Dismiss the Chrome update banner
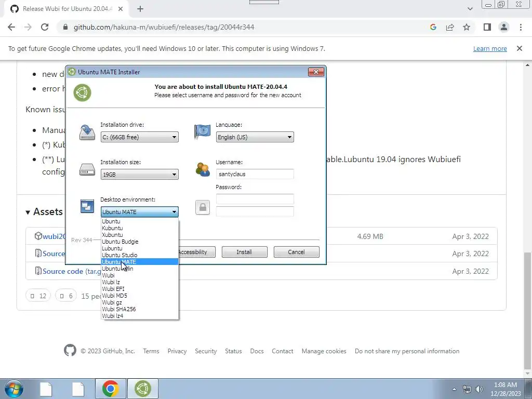Viewport: 532px width, 399px height. [x=519, y=48]
